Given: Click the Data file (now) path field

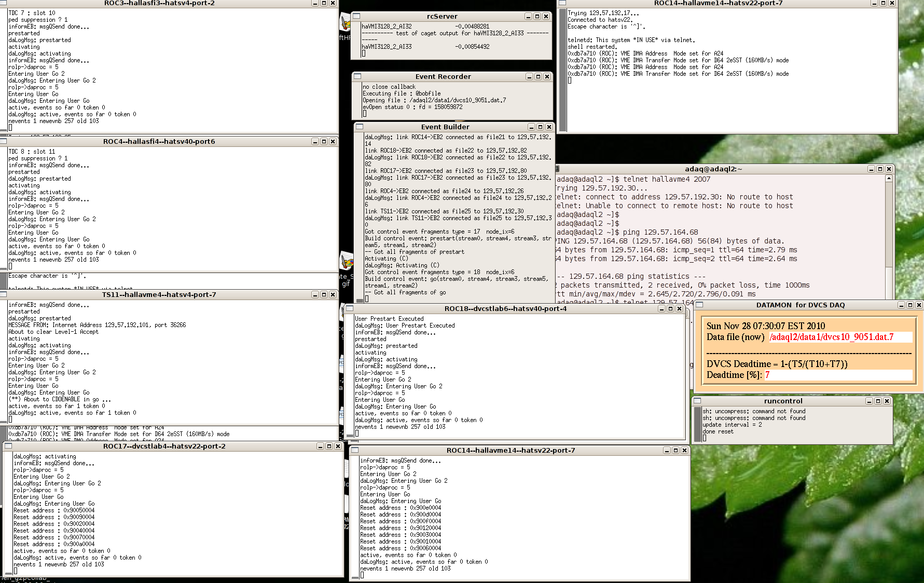Looking at the screenshot, I should 840,337.
